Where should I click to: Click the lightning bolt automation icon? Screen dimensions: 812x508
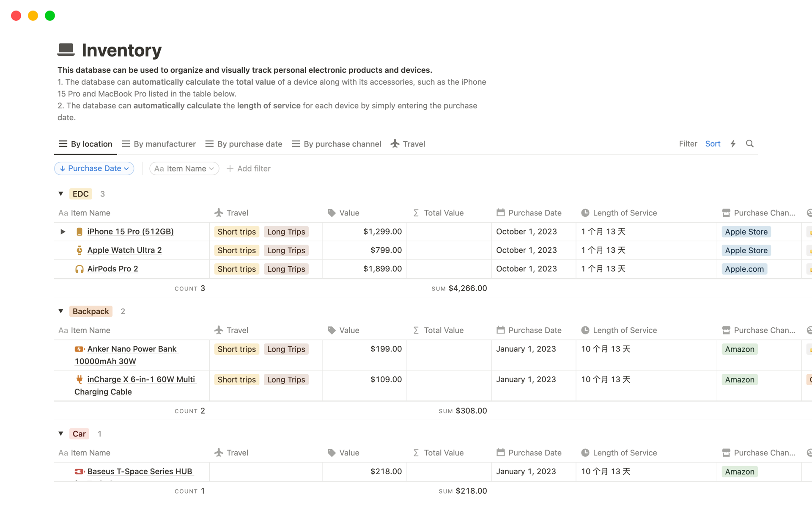point(732,144)
